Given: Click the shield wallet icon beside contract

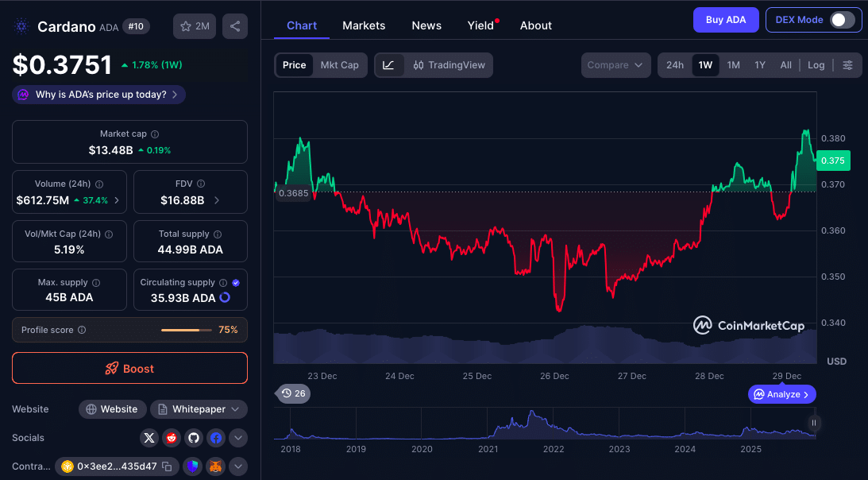Looking at the screenshot, I should (193, 466).
